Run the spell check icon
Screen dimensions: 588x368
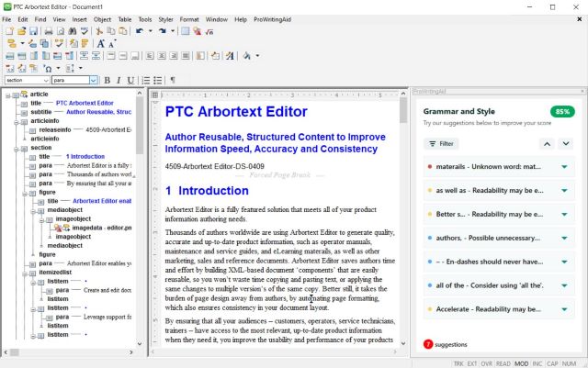coord(85,31)
